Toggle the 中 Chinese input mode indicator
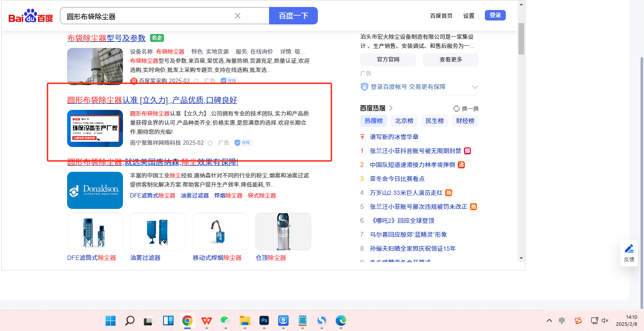 (x=562, y=321)
